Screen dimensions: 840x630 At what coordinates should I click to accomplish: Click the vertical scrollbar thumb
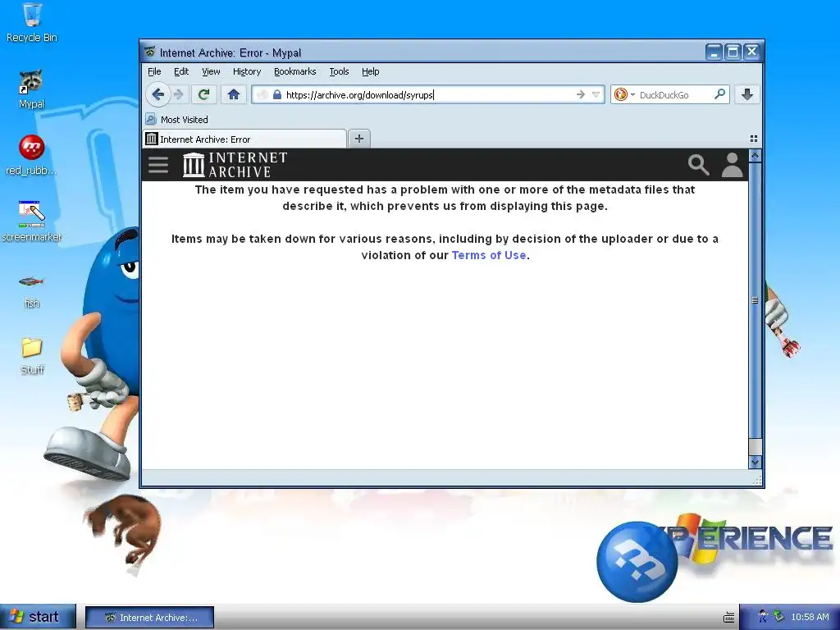755,300
